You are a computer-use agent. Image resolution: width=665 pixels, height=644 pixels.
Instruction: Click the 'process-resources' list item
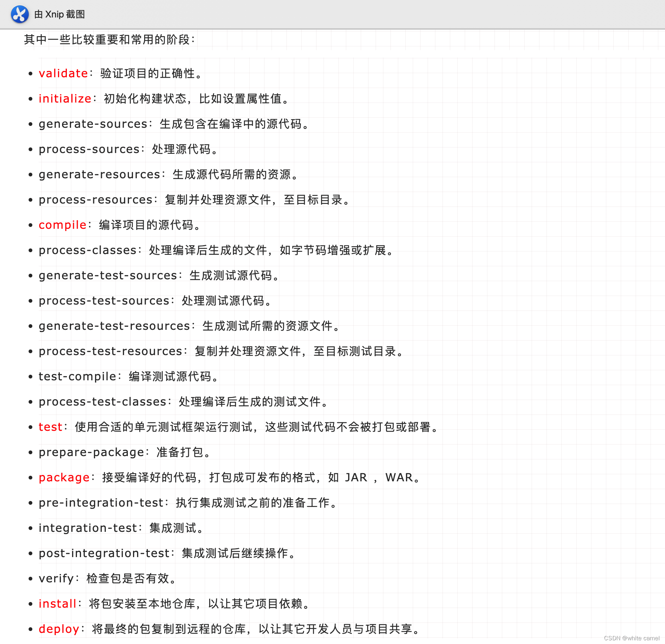coord(194,199)
